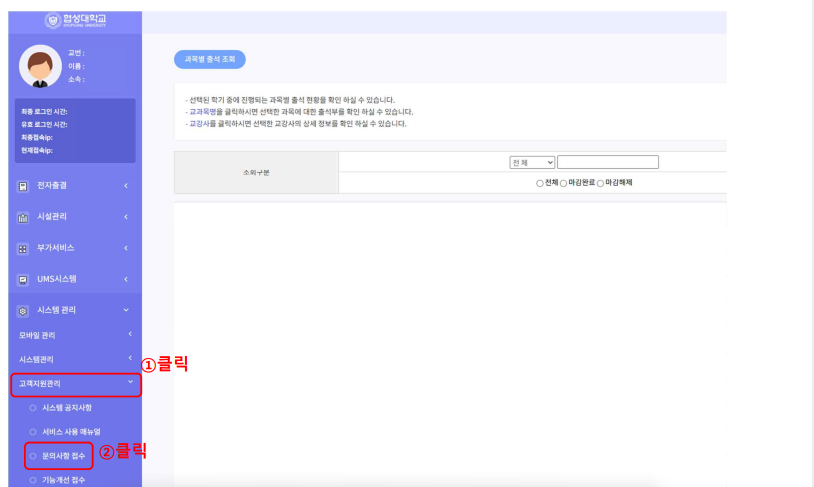Click the 교강사 link text

[x=199, y=124]
